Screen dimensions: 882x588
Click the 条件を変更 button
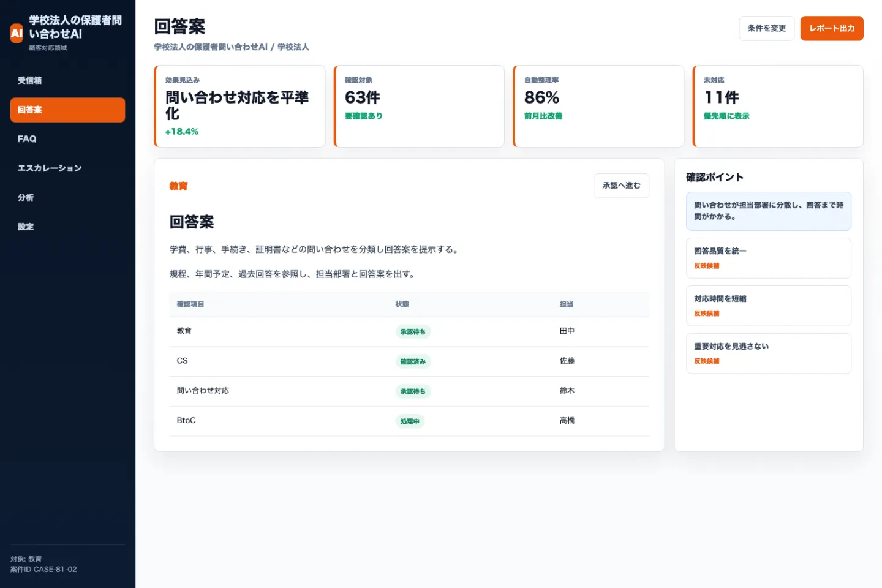point(766,28)
